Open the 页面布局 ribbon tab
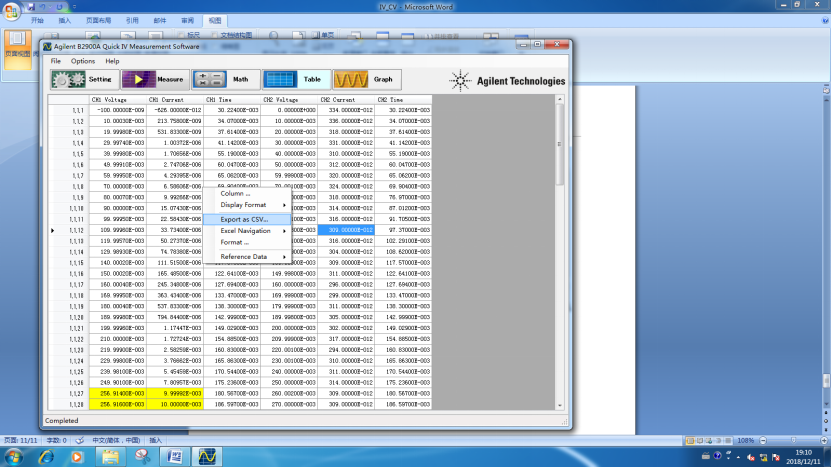Image resolution: width=831 pixels, height=468 pixels. 99,21
